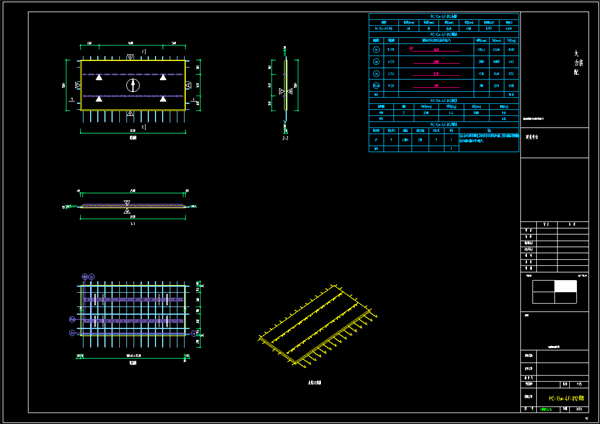This screenshot has height=424, width=600.
Task: Select the "2-2" section label
Action: pos(285,138)
